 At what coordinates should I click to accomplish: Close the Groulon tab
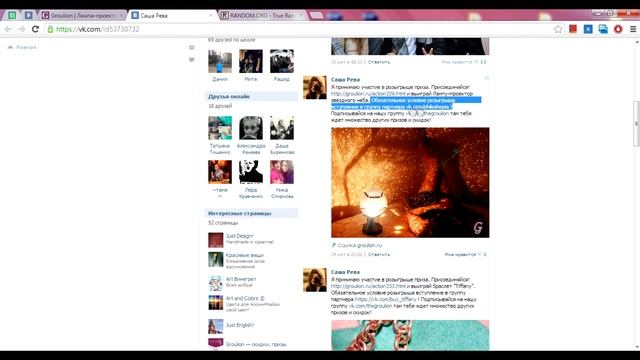(x=121, y=16)
